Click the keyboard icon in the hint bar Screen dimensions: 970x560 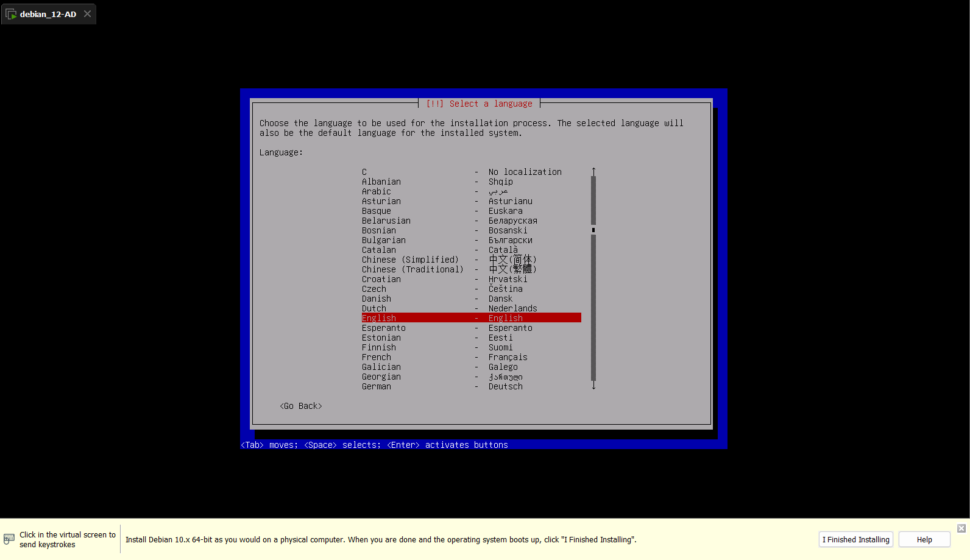9,539
